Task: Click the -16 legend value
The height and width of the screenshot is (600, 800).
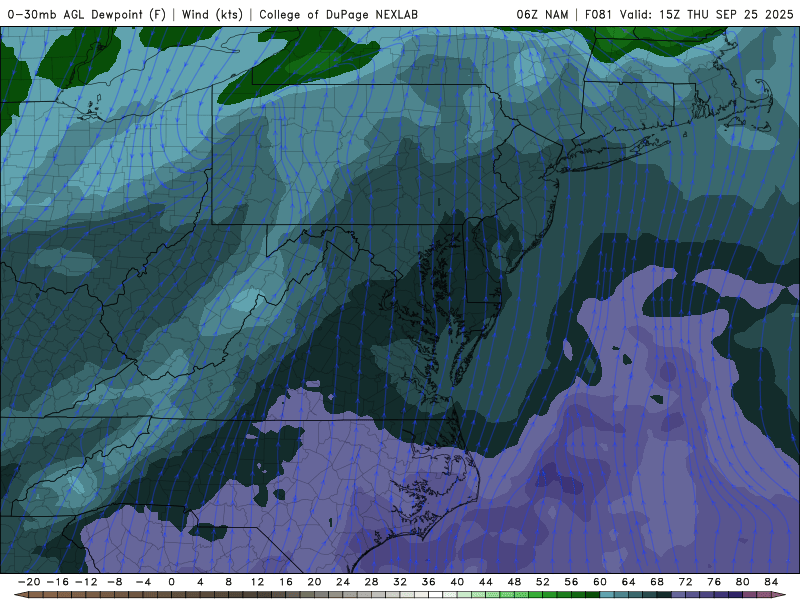Action: (57, 582)
